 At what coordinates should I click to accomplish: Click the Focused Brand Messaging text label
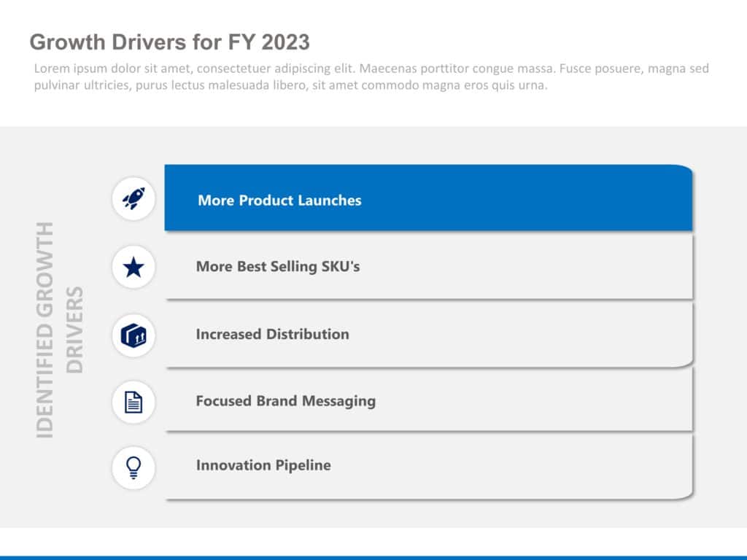pyautogui.click(x=286, y=401)
